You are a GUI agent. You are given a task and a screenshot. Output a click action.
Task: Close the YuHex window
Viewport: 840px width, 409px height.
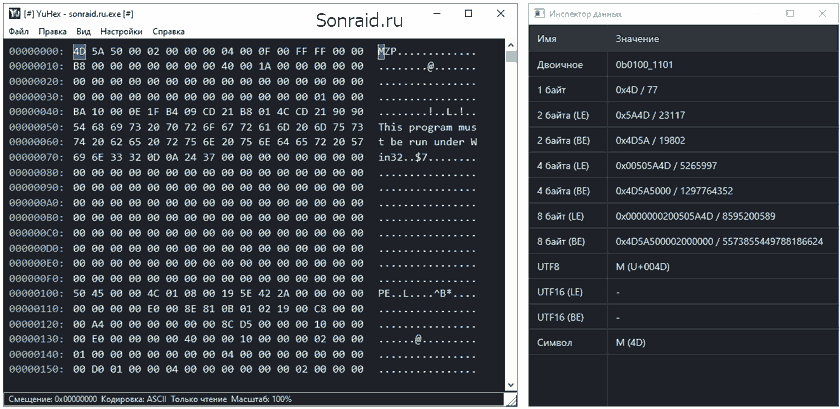tap(500, 14)
